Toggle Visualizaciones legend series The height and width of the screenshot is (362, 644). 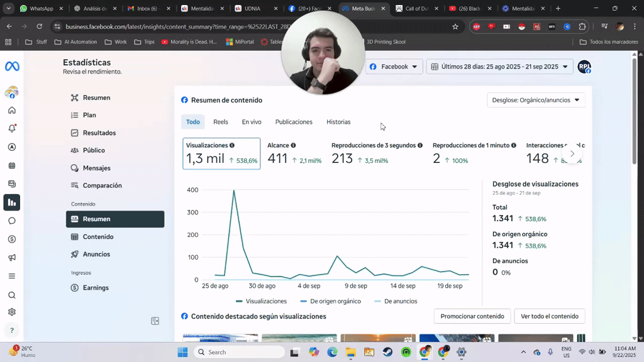point(261,301)
